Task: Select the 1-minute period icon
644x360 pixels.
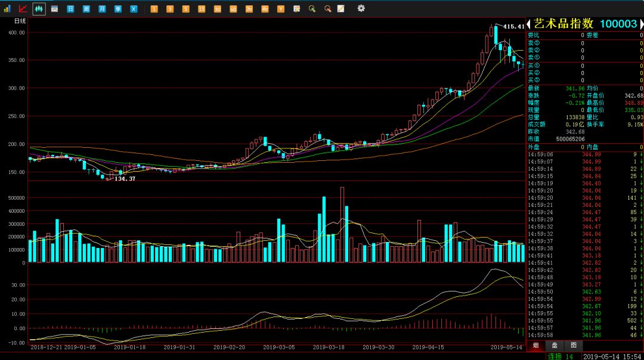Action: 154,8
